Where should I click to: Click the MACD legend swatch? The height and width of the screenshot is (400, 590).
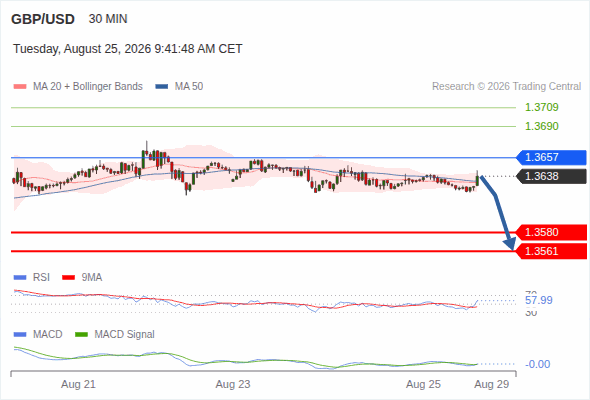pyautogui.click(x=20, y=335)
